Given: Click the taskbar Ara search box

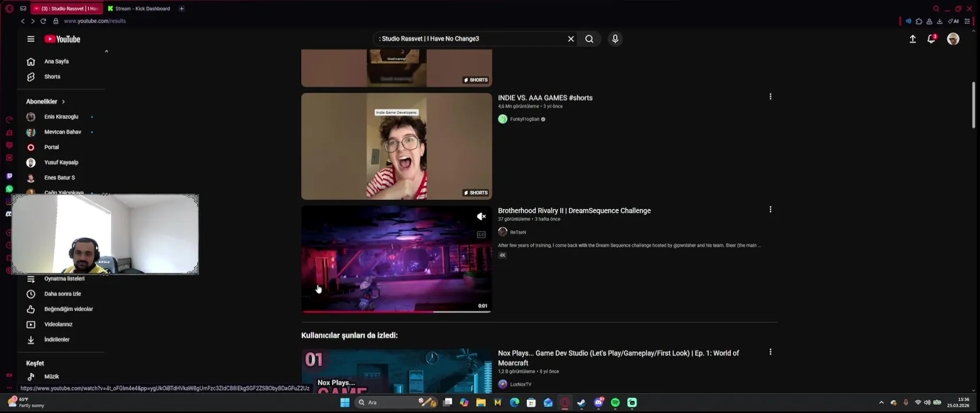Looking at the screenshot, I should [x=395, y=403].
